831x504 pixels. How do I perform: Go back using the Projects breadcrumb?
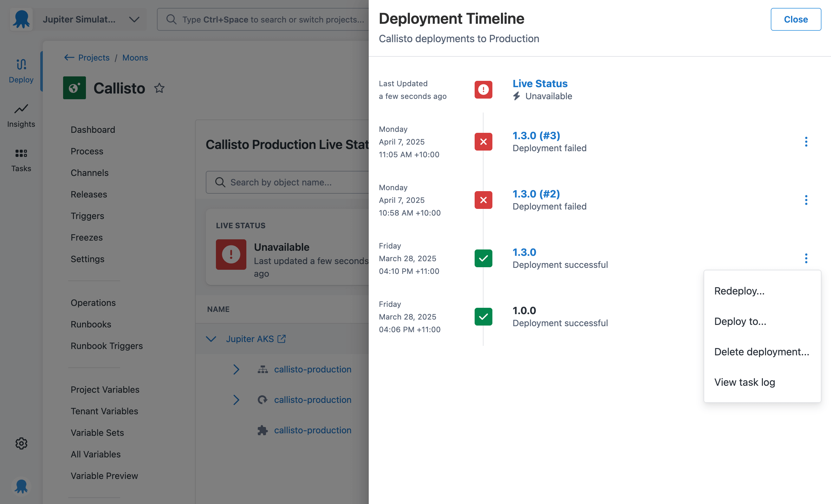(94, 57)
